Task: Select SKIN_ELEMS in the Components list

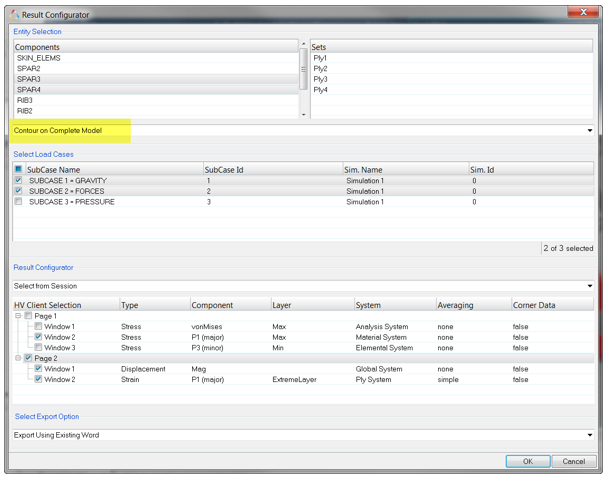Action: pyautogui.click(x=41, y=58)
